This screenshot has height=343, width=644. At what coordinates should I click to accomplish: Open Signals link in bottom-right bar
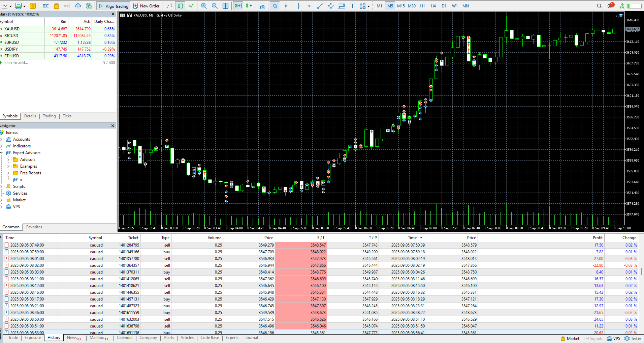pos(593,338)
